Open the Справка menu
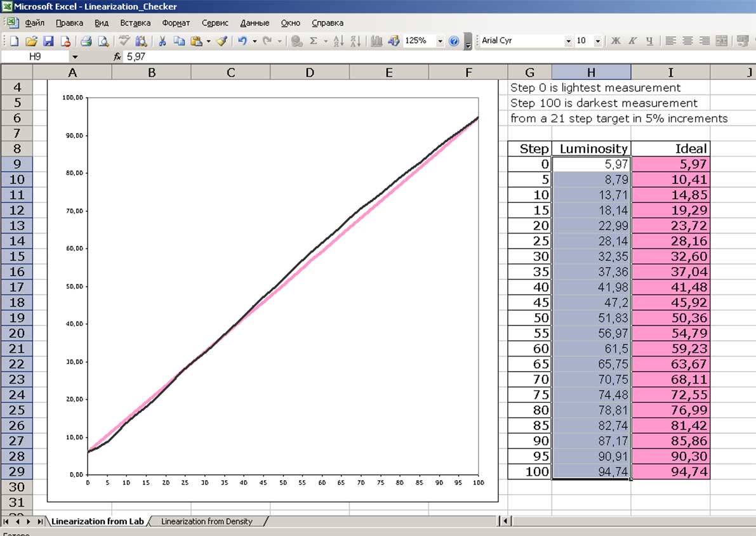Screen dimensions: 756x536 (328, 23)
